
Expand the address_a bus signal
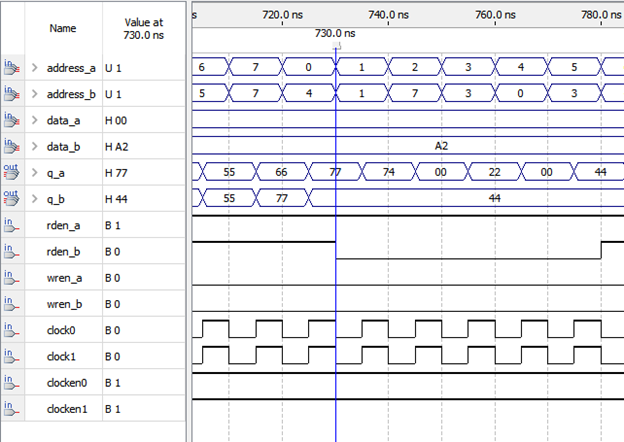[x=35, y=68]
